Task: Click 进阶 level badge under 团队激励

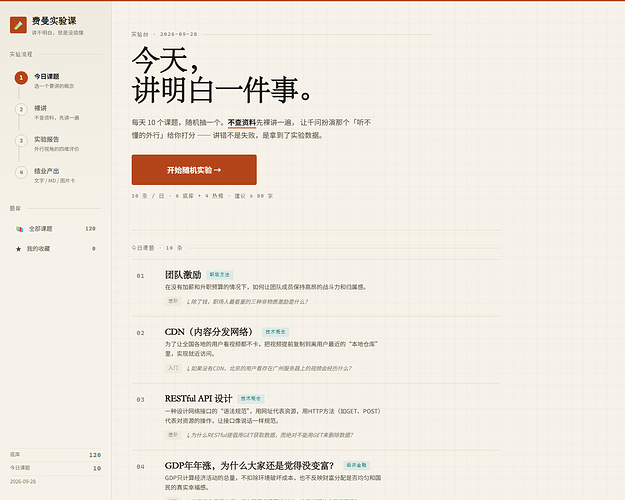Action: click(173, 301)
